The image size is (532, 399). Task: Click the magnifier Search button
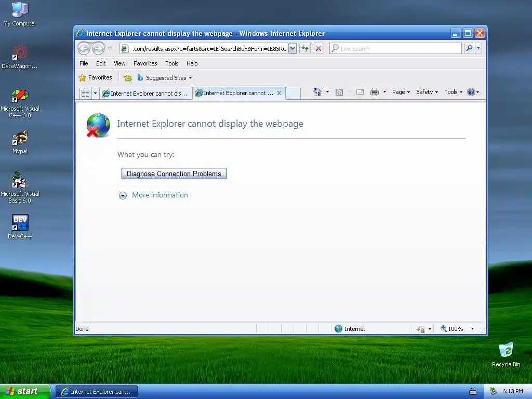(x=469, y=48)
